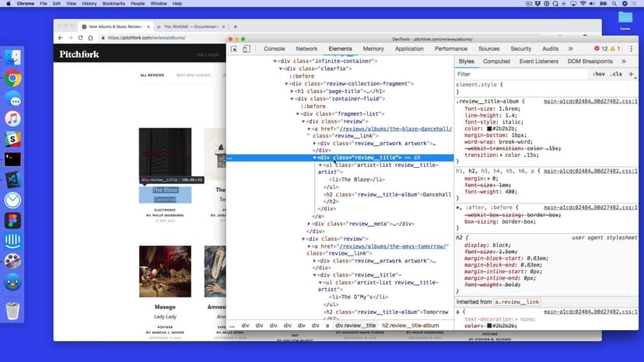The image size is (644, 362).
Task: Expand the review__meta div node
Action: [310, 224]
